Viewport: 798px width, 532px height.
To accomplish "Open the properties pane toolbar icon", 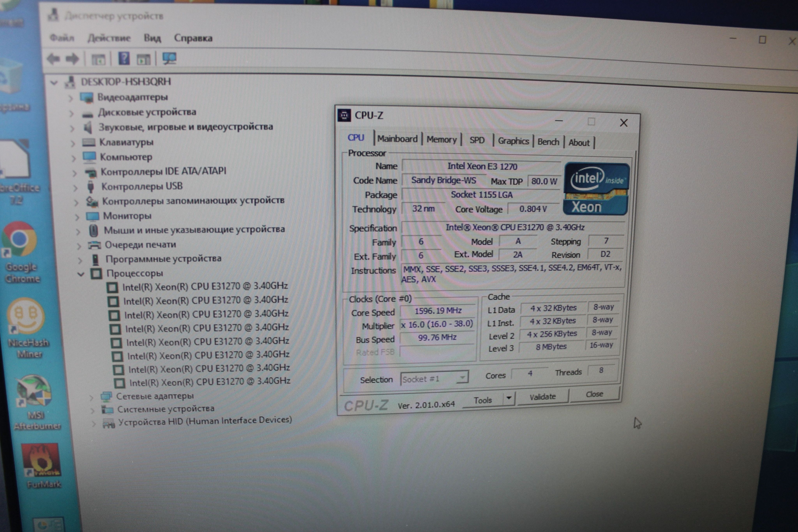I will pyautogui.click(x=99, y=60).
